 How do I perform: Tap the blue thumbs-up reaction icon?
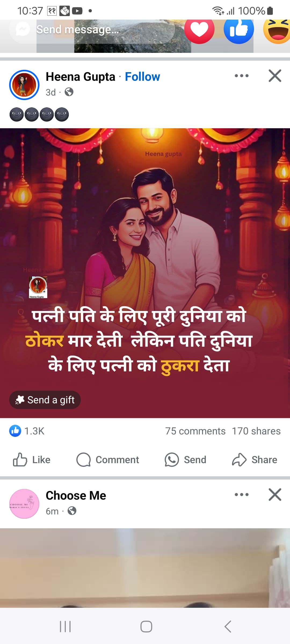coord(239,30)
